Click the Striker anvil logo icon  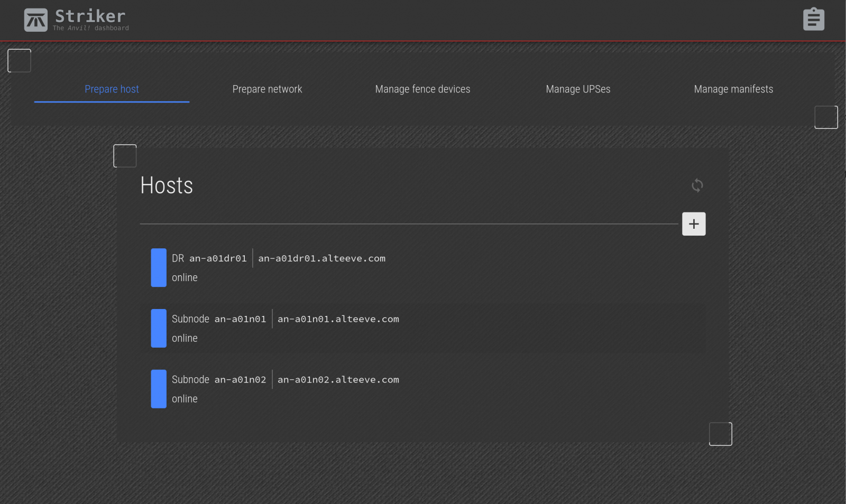(35, 20)
